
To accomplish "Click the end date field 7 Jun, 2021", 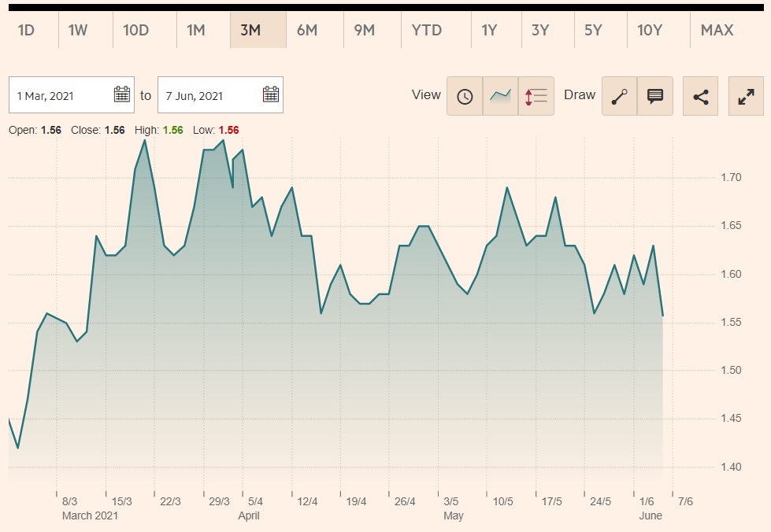I will click(x=206, y=95).
